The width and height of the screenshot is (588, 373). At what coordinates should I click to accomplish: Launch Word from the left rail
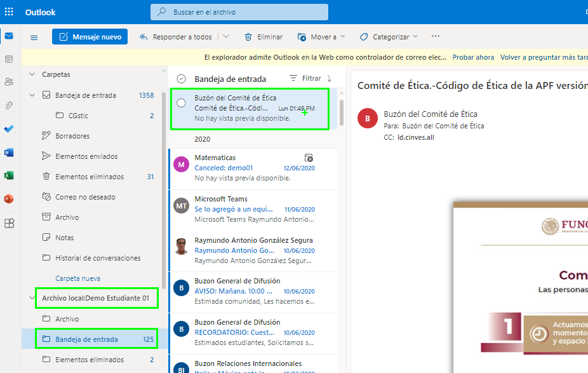coord(9,153)
